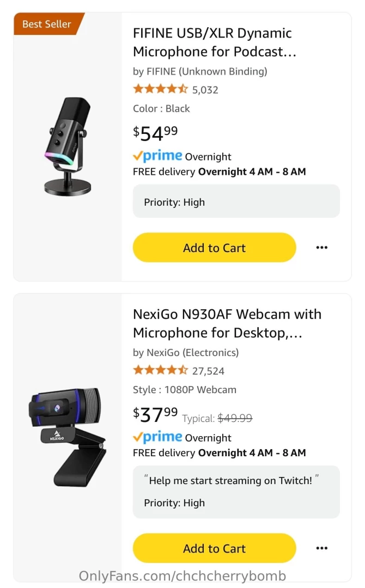Open more options for NexiGo webcam
The width and height of the screenshot is (365, 588).
[322, 548]
